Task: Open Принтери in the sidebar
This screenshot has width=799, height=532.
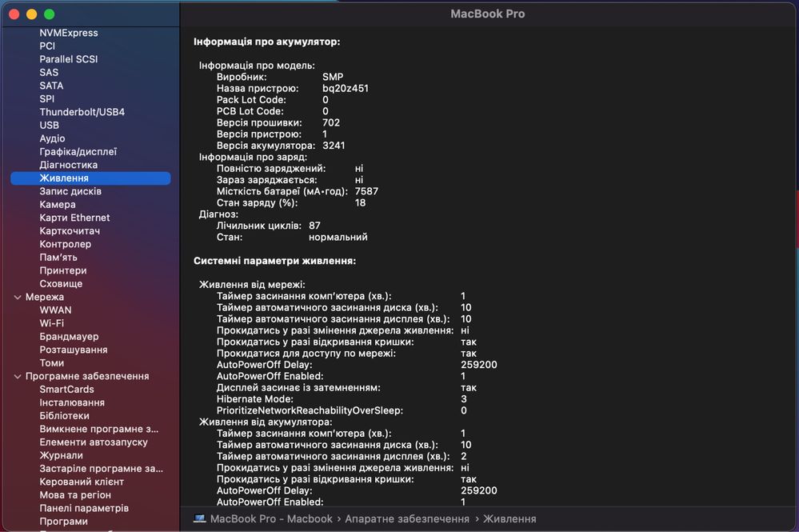Action: pos(63,271)
